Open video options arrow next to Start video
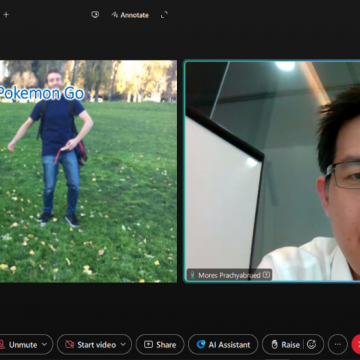The height and width of the screenshot is (360, 360). [123, 345]
